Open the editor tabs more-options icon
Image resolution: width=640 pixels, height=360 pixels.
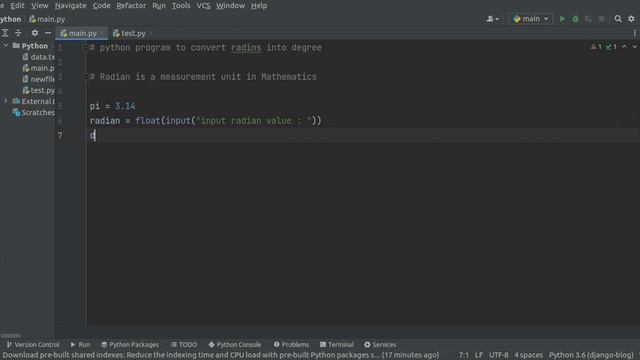(635, 33)
